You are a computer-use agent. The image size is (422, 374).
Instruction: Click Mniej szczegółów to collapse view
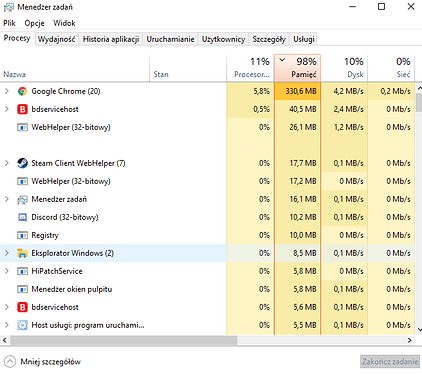pos(50,362)
